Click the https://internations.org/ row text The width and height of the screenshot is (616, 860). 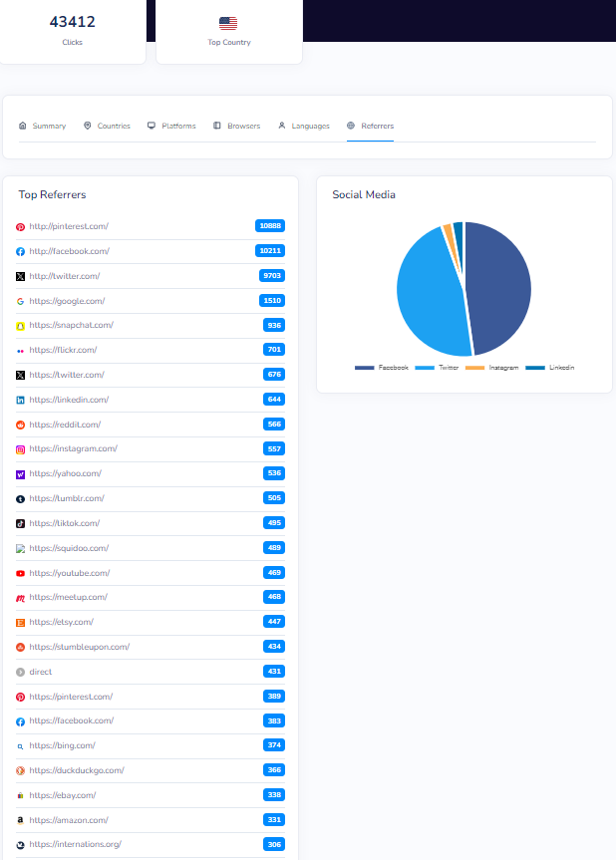coord(76,844)
